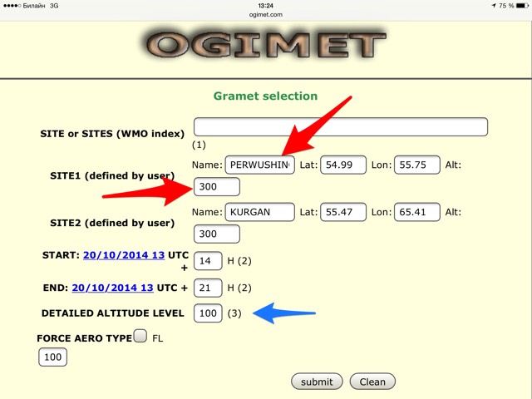Open START date link 20/10/2014 13
532x399 pixels.
124,255
